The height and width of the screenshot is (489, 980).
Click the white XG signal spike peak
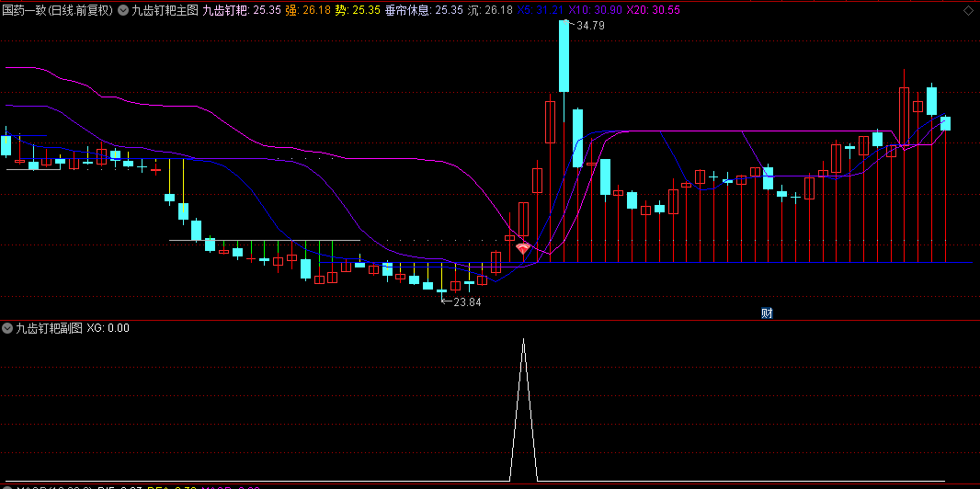pos(523,341)
